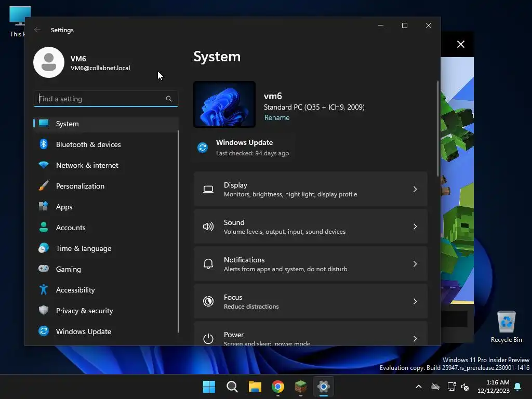
Task: Go to Time & language settings
Action: pyautogui.click(x=106, y=248)
